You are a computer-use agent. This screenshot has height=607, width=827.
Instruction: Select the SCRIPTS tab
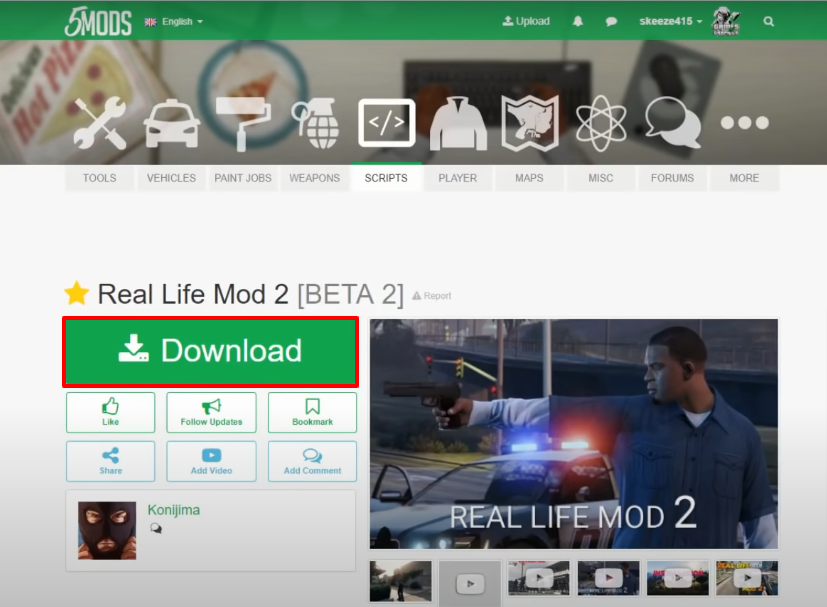coord(387,178)
